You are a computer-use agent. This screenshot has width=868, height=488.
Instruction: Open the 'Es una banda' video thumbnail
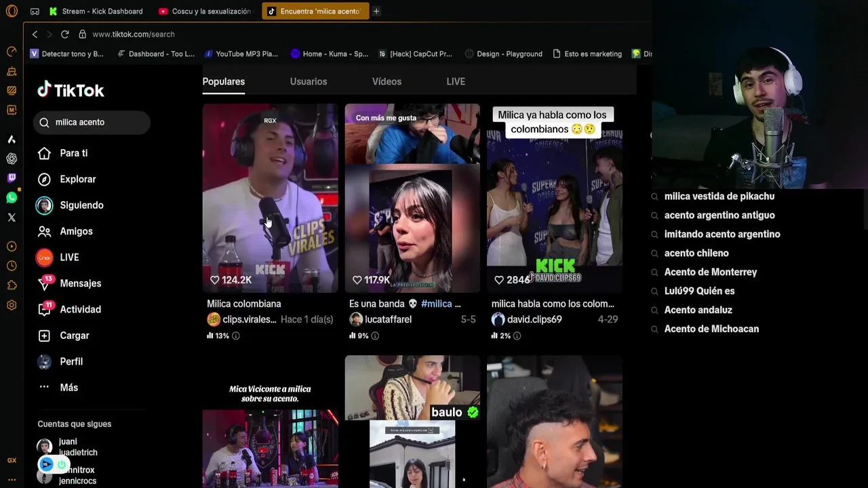tap(412, 198)
